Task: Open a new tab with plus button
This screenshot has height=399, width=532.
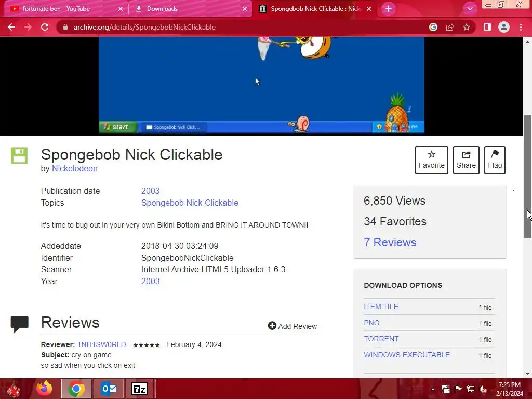Action: point(389,9)
